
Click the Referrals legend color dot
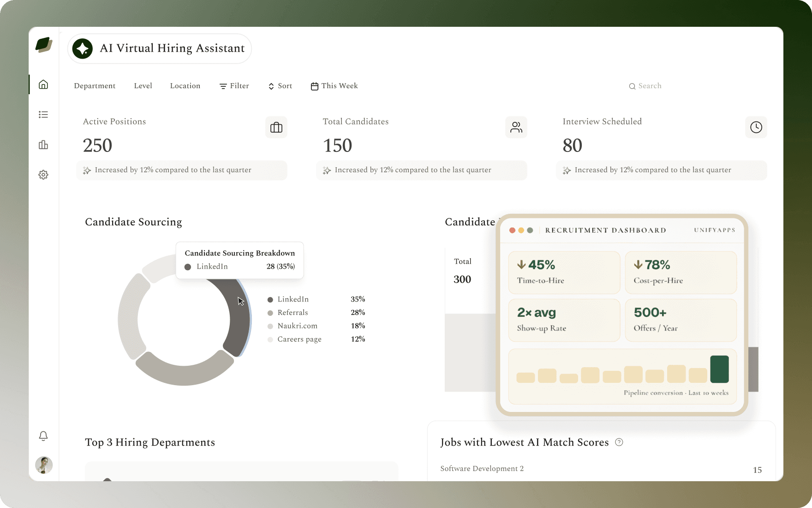point(270,313)
